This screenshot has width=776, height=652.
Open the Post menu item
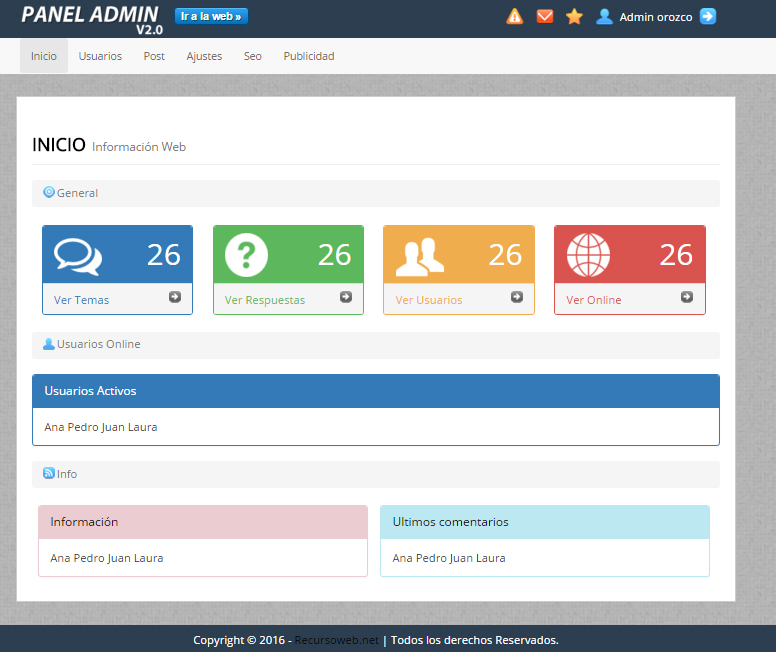[154, 56]
